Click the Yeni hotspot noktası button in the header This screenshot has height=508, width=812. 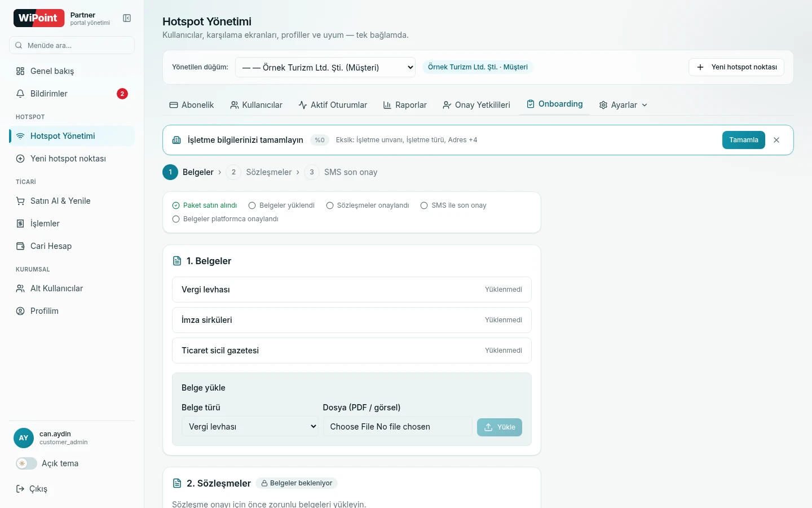[x=736, y=67]
